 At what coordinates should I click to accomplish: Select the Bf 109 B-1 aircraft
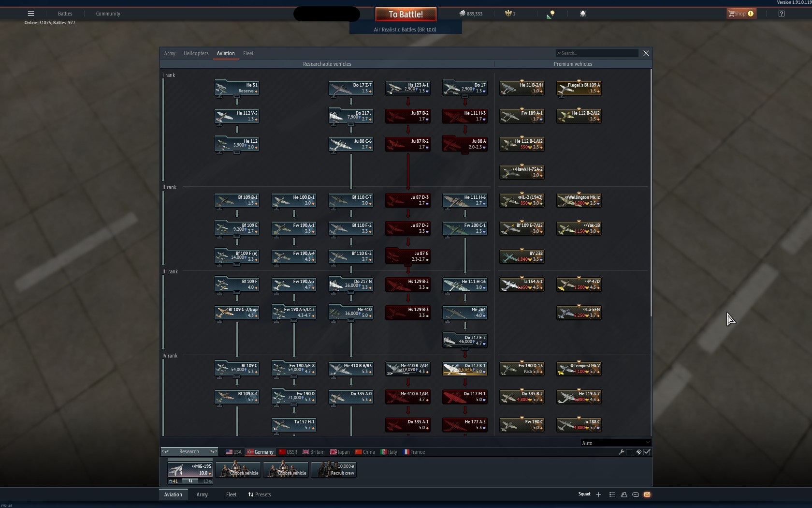click(x=237, y=200)
